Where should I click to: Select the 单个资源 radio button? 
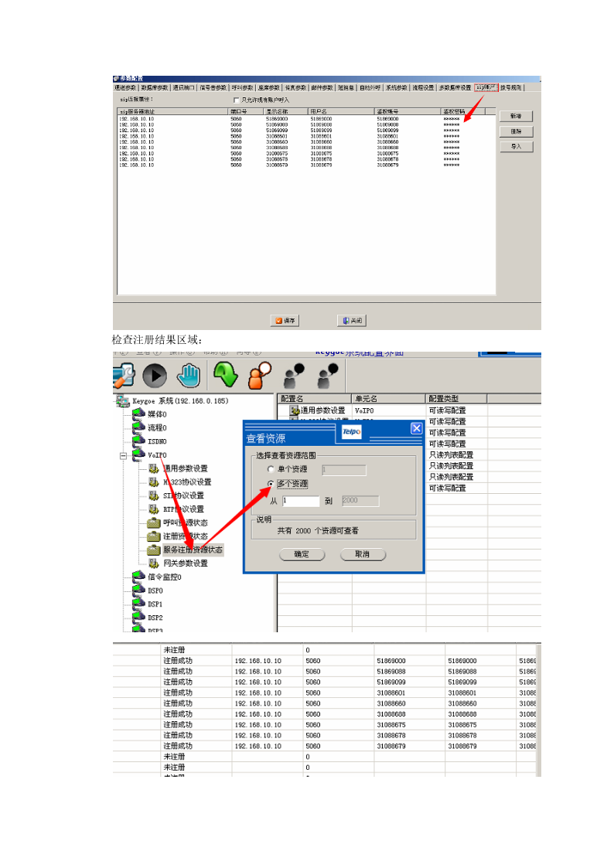pos(271,469)
